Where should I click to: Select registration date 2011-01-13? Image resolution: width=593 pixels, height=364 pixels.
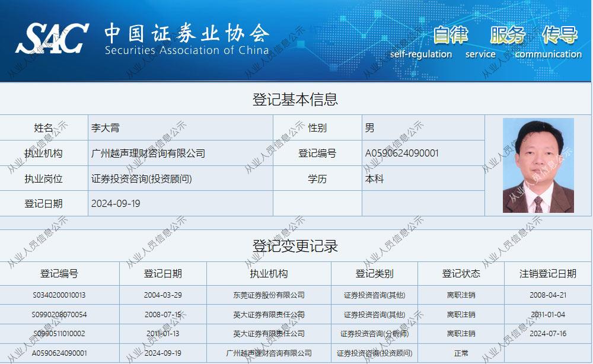click(163, 333)
